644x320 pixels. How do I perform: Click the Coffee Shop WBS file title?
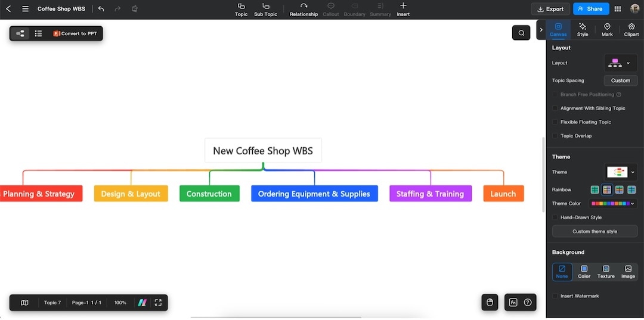pyautogui.click(x=61, y=8)
